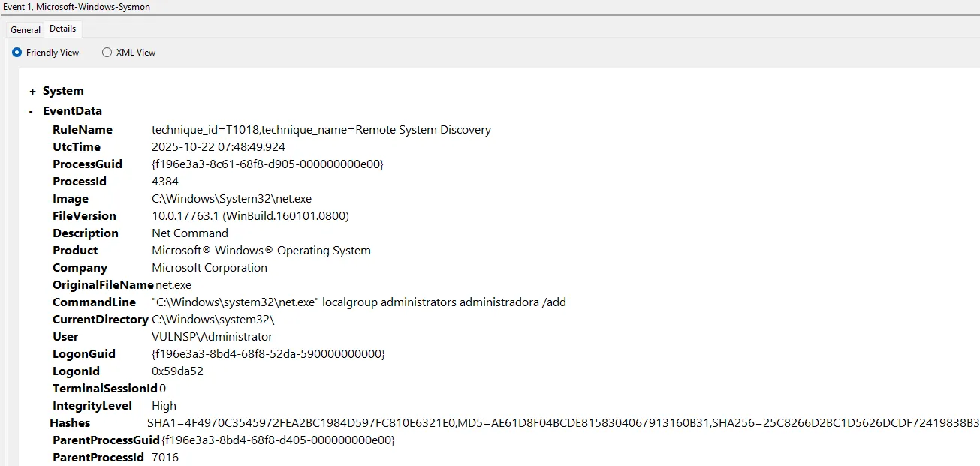Image resolution: width=980 pixels, height=466 pixels.
Task: Select the XML View radio button
Action: (x=107, y=53)
